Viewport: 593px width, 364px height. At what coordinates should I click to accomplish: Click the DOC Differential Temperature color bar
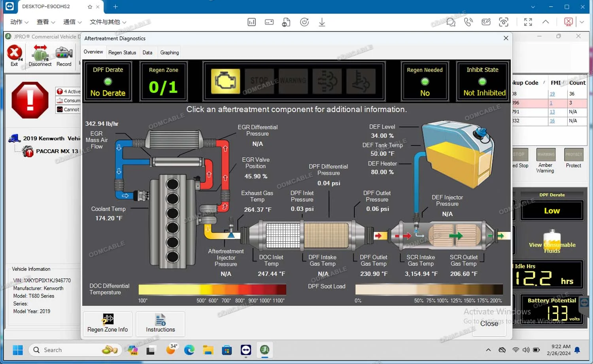(212, 289)
